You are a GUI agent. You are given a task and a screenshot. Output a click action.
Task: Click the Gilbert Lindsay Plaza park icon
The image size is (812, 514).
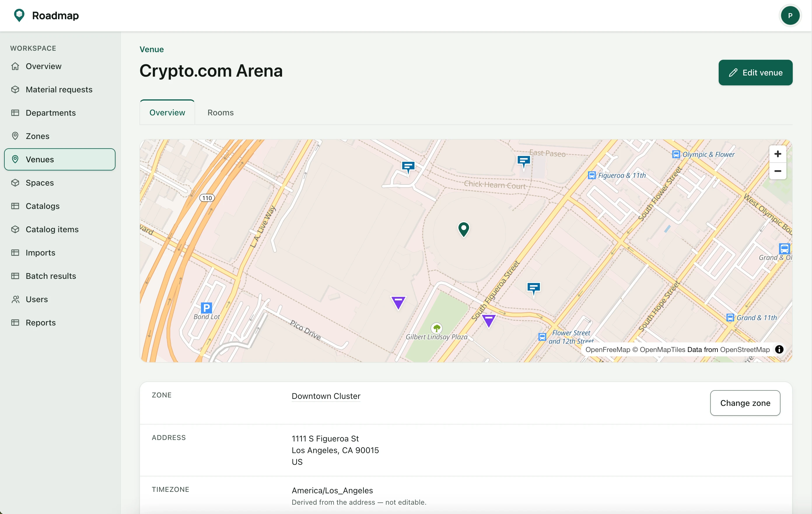tap(437, 328)
